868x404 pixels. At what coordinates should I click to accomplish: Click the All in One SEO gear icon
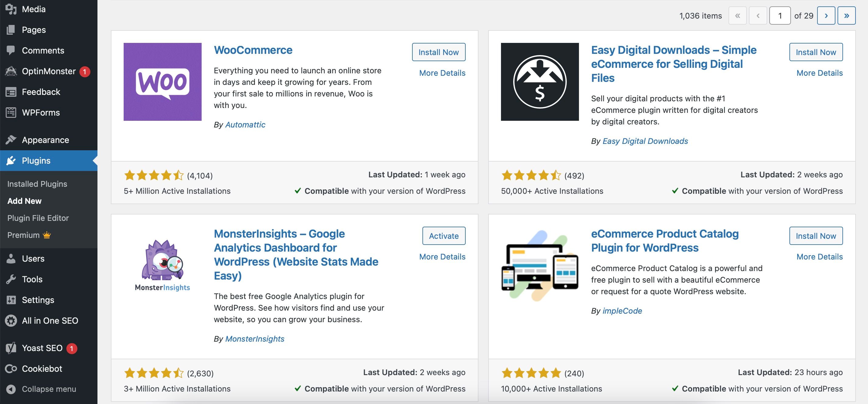pos(11,321)
